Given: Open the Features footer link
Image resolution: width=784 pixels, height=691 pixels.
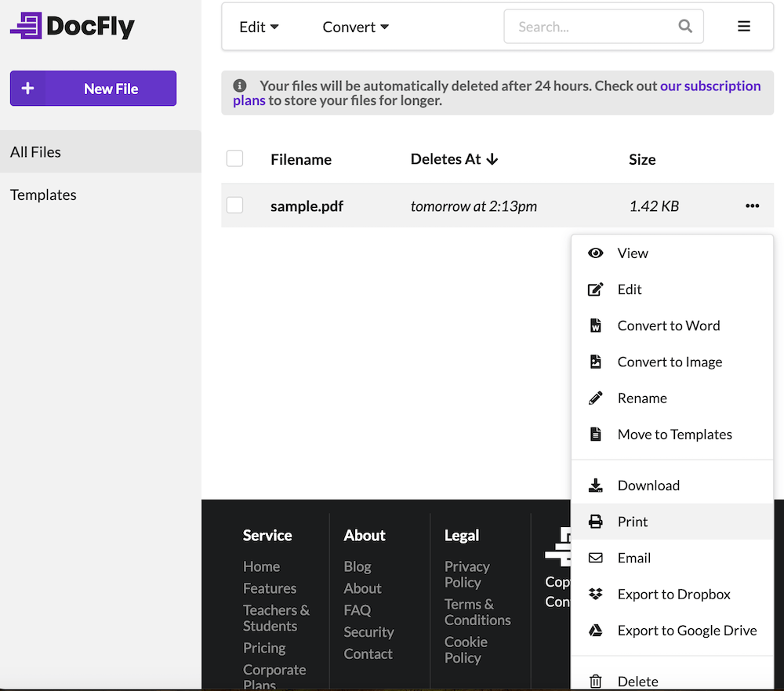Looking at the screenshot, I should coord(270,588).
